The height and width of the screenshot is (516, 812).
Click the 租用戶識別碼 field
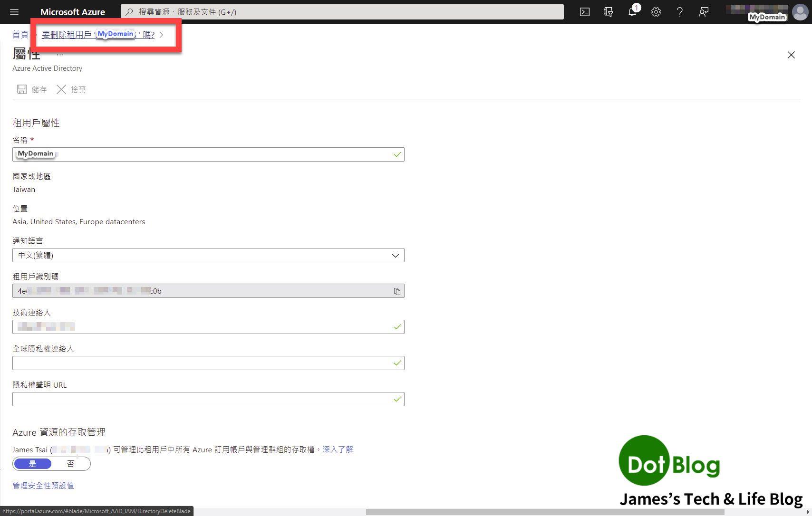click(x=208, y=291)
